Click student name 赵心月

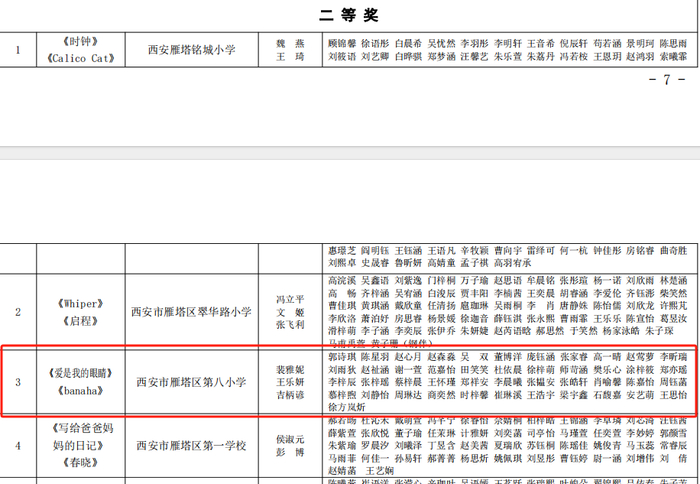pos(408,357)
